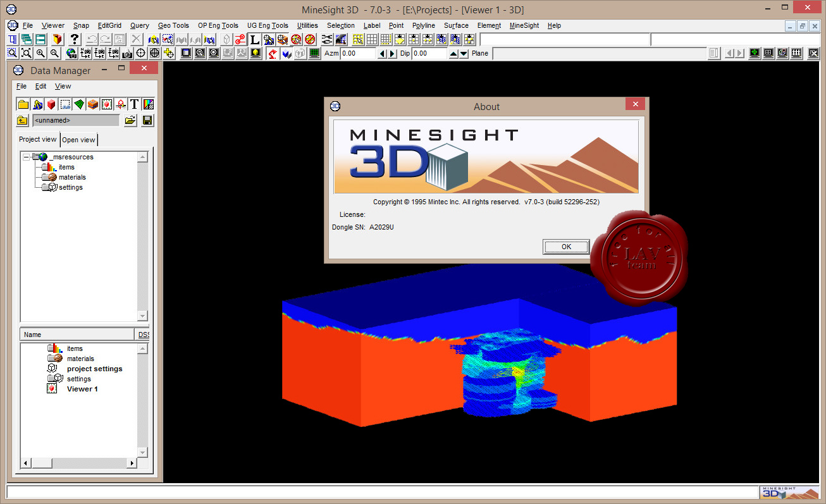The width and height of the screenshot is (826, 504).
Task: Open the File menu in main window
Action: tap(28, 26)
